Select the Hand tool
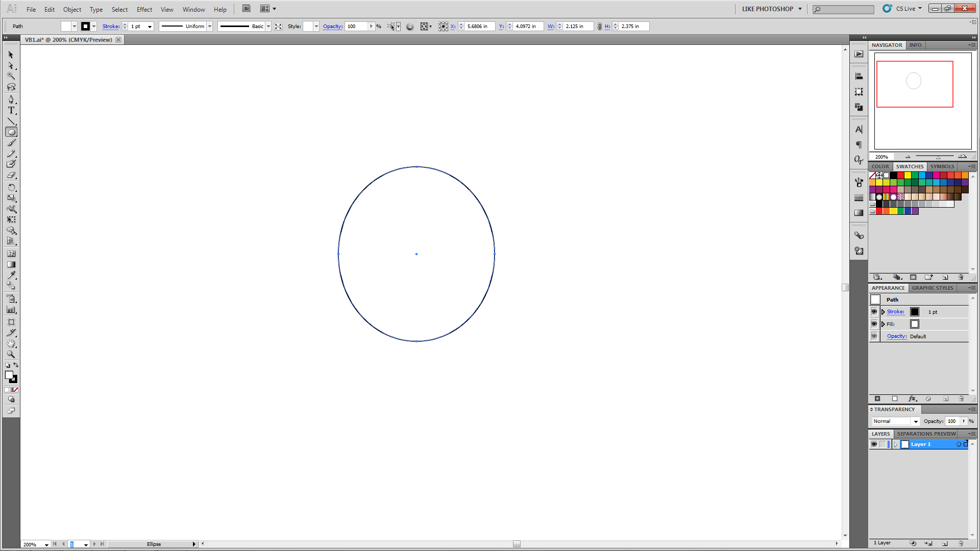 pos(11,343)
